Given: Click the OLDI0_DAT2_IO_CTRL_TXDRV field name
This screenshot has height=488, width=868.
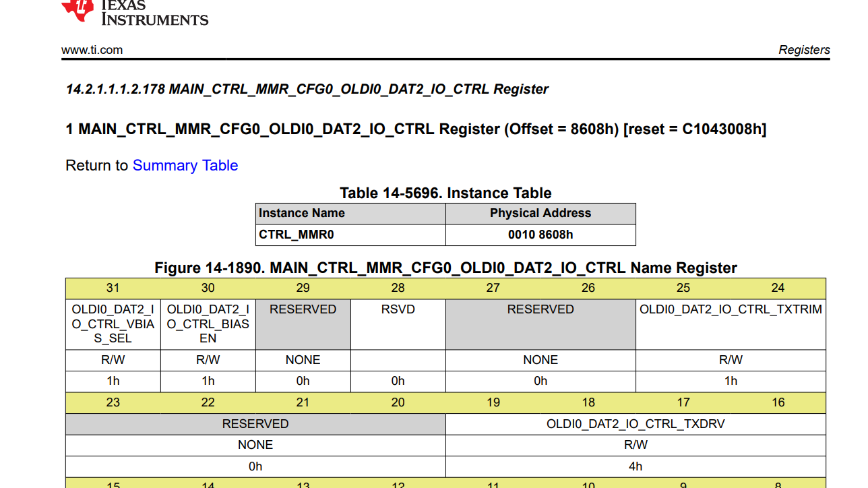Looking at the screenshot, I should point(635,424).
